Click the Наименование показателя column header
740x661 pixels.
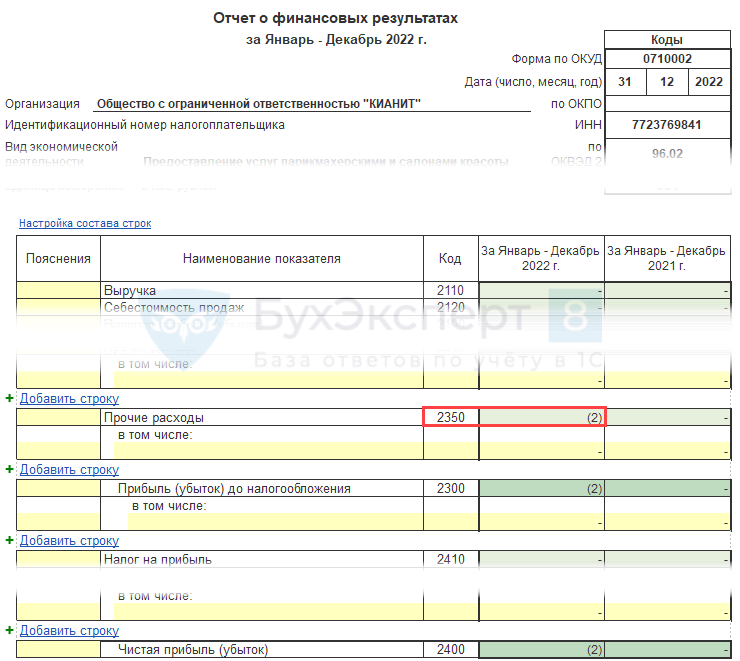[x=262, y=259]
